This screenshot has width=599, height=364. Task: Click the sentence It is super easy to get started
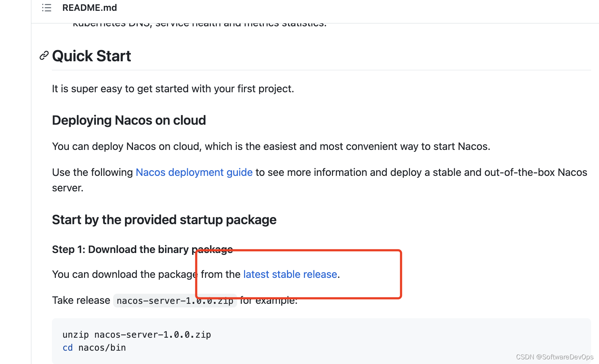173,89
